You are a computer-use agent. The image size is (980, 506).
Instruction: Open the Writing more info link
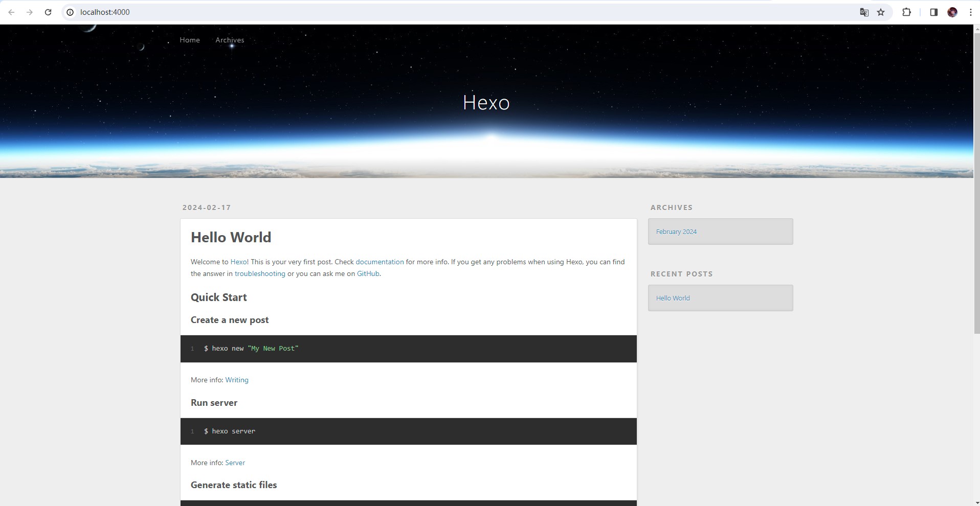(x=237, y=380)
